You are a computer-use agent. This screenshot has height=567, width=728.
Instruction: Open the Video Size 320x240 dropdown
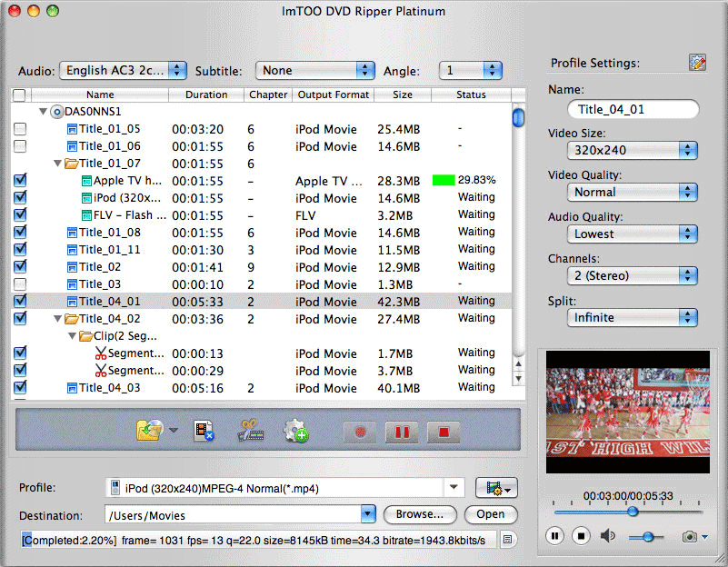(633, 150)
